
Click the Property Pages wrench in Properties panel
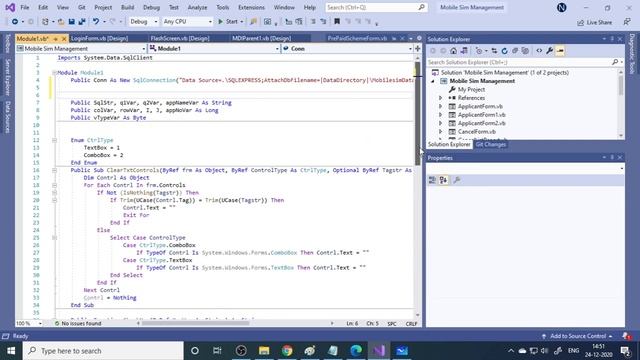pyautogui.click(x=457, y=180)
